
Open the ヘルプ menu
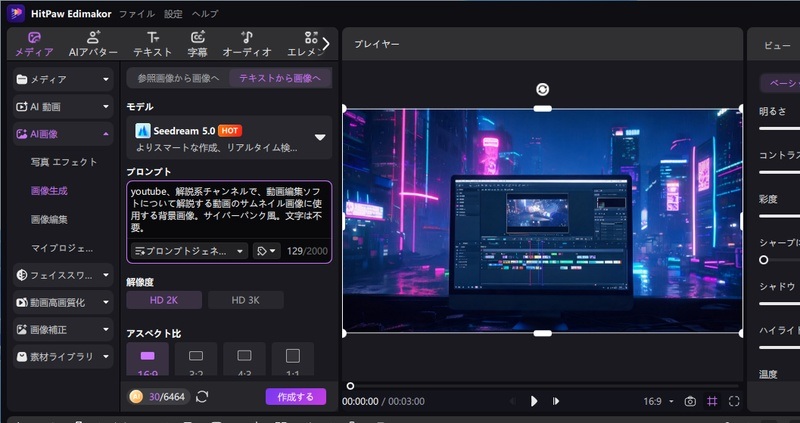(x=205, y=14)
